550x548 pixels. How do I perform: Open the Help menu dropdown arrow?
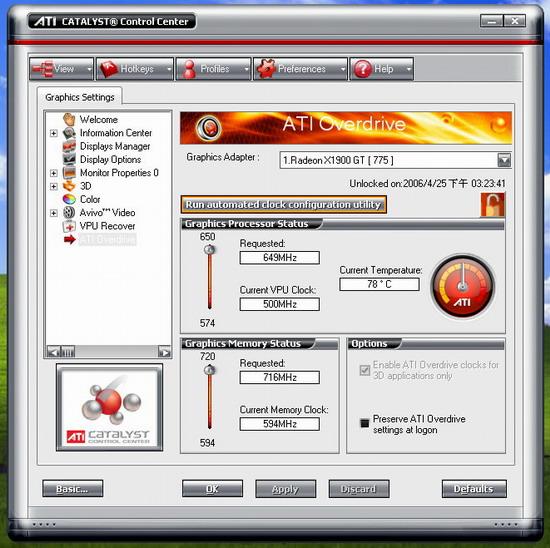click(409, 69)
